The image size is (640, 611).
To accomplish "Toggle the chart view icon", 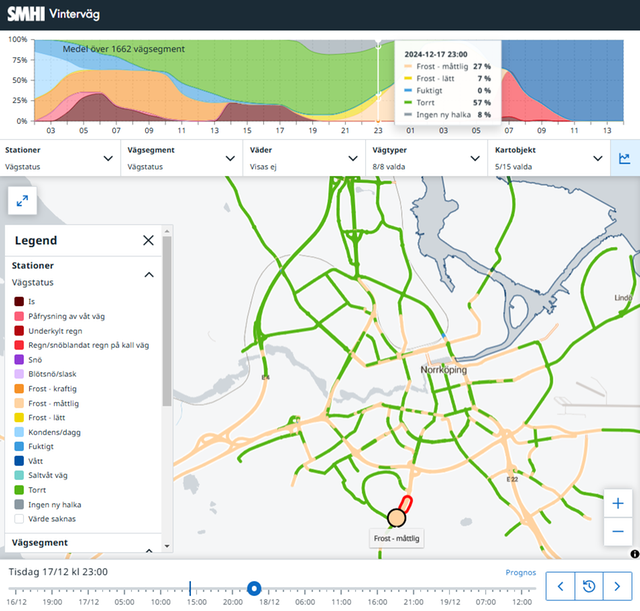I will pyautogui.click(x=625, y=158).
